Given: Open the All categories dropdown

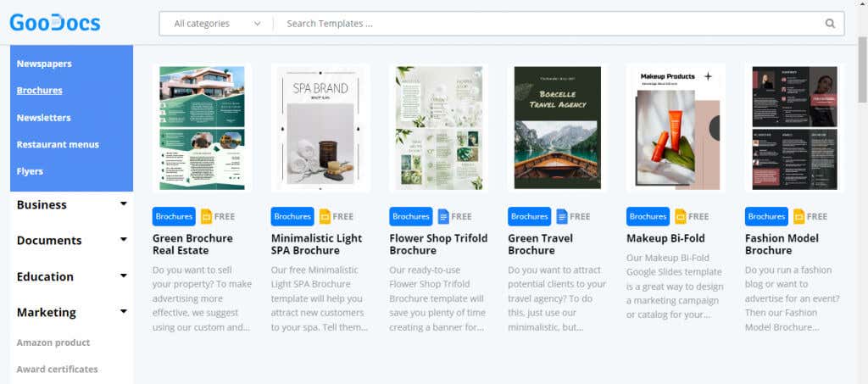Looking at the screenshot, I should (216, 24).
